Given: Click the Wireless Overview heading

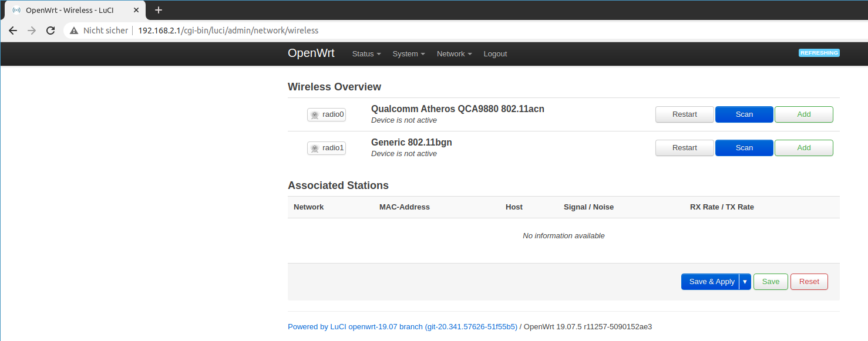Looking at the screenshot, I should (x=334, y=87).
